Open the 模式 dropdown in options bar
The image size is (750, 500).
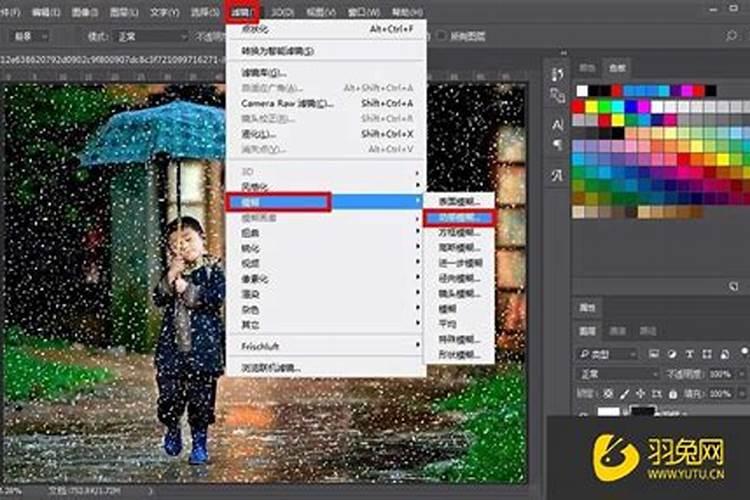[x=148, y=36]
